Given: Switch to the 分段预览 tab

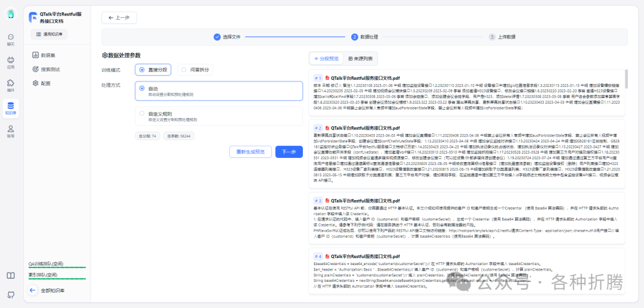Looking at the screenshot, I should point(326,58).
